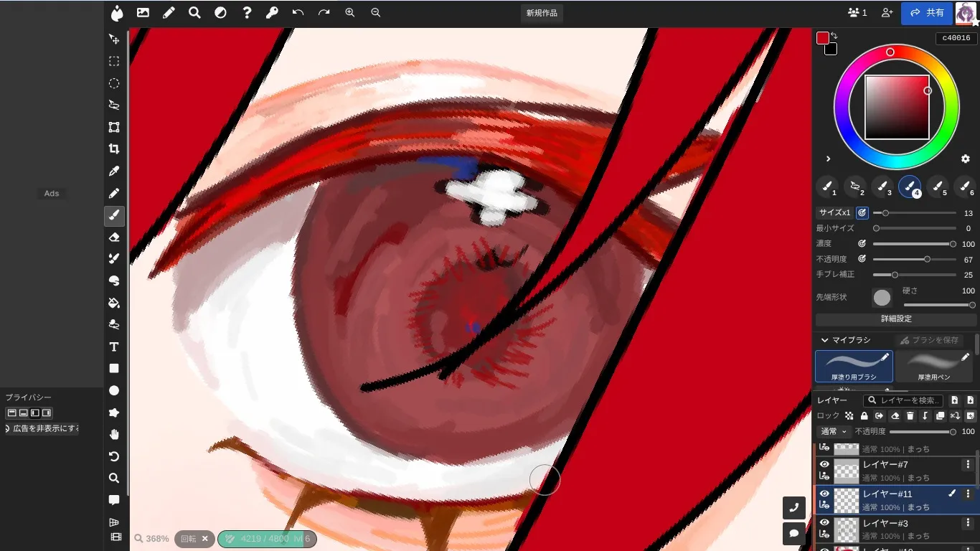Activate the Text tool
980x551 pixels.
click(x=114, y=347)
